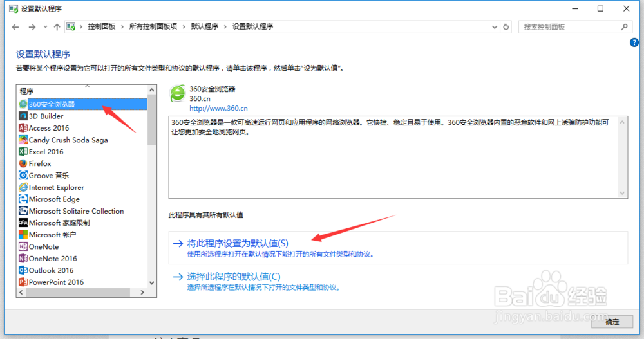
Task: Click the program list scroll-up arrow
Action: click(152, 90)
